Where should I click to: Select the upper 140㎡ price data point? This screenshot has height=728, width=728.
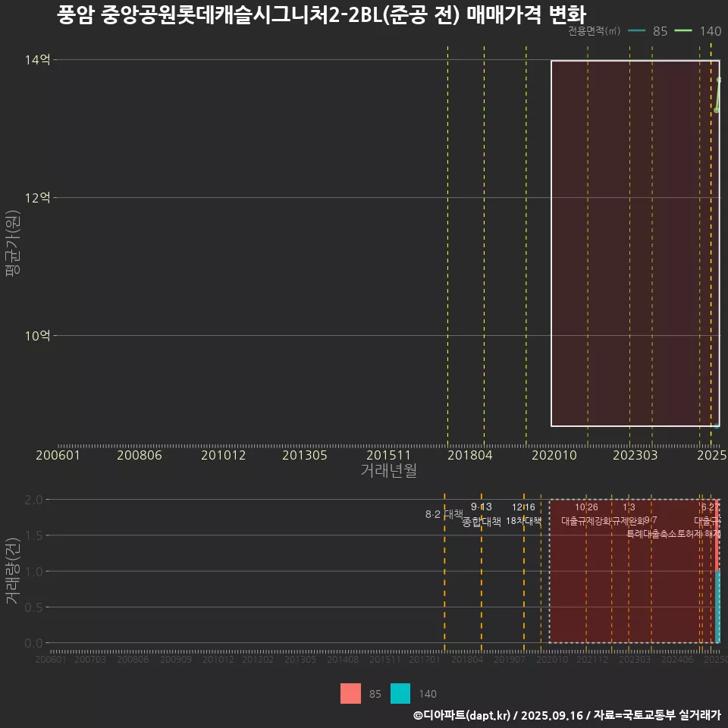(x=719, y=80)
